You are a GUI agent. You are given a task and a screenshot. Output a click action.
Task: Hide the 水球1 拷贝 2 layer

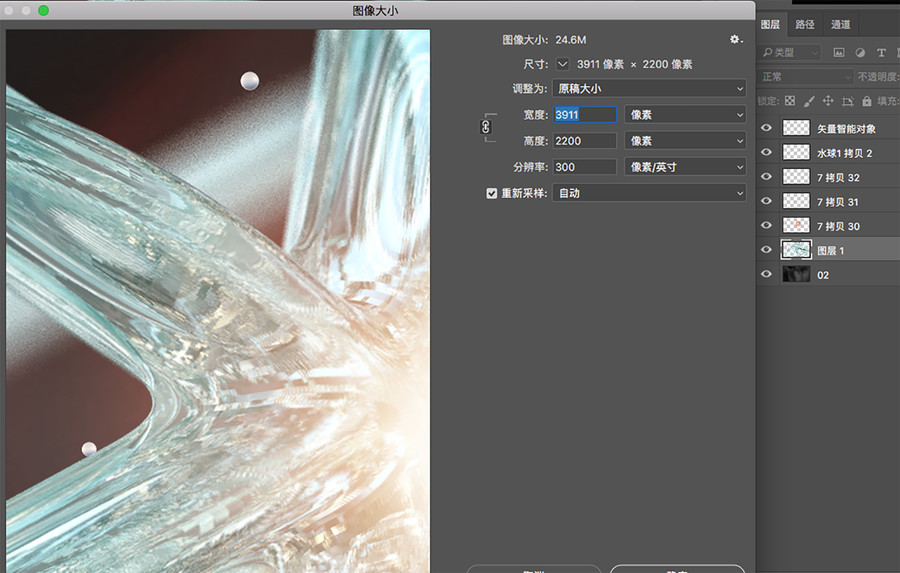pos(766,152)
